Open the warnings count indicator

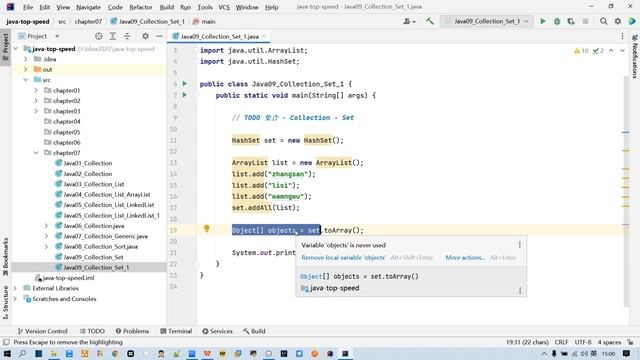tap(581, 51)
